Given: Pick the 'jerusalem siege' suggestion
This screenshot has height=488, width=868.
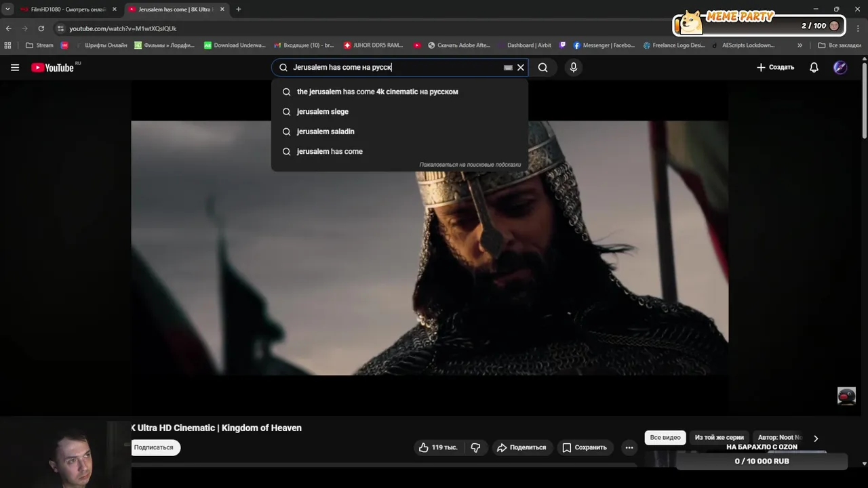Looking at the screenshot, I should [x=399, y=111].
